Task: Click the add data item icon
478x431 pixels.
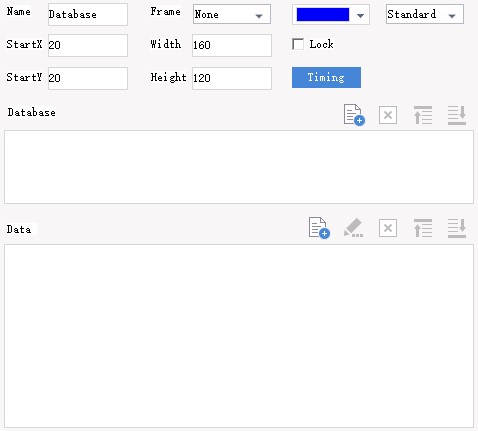Action: (319, 228)
